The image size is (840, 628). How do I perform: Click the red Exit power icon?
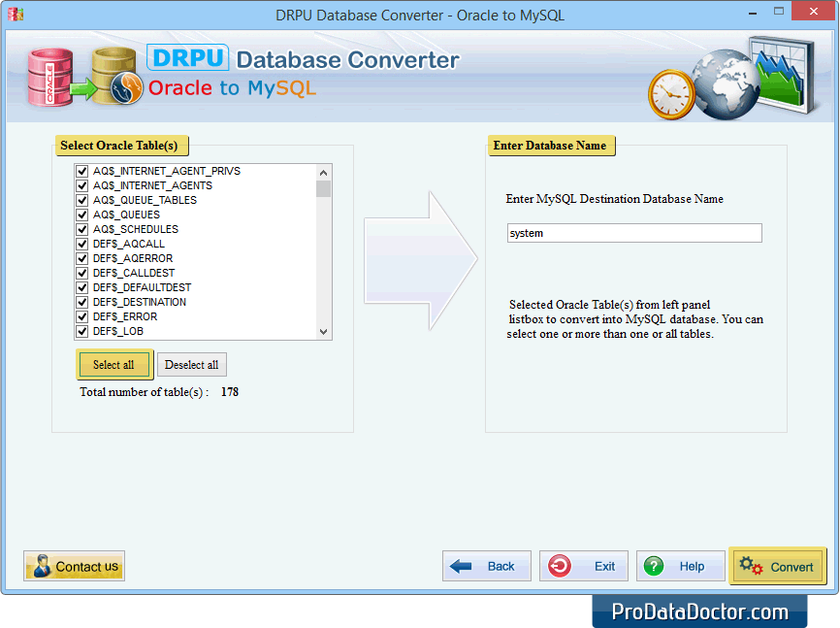click(x=560, y=566)
